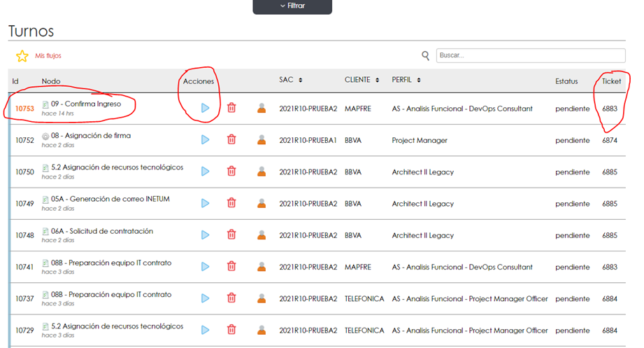
Task: Delete turno 10750 with the trash icon
Action: click(x=231, y=171)
